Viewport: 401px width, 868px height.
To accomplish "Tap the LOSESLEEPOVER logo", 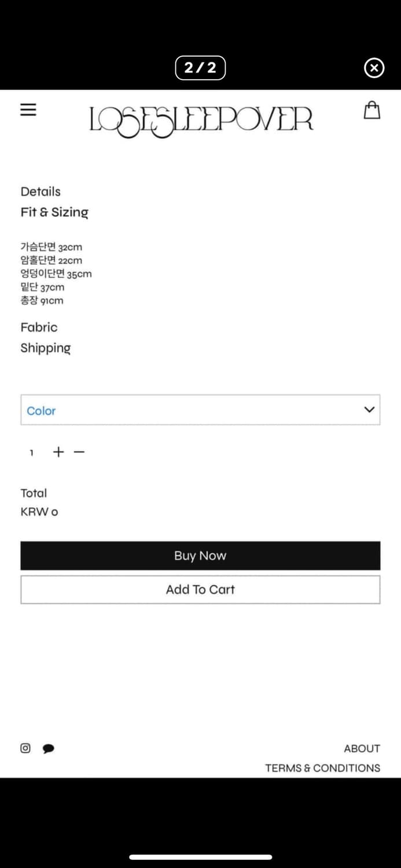I will [x=201, y=120].
